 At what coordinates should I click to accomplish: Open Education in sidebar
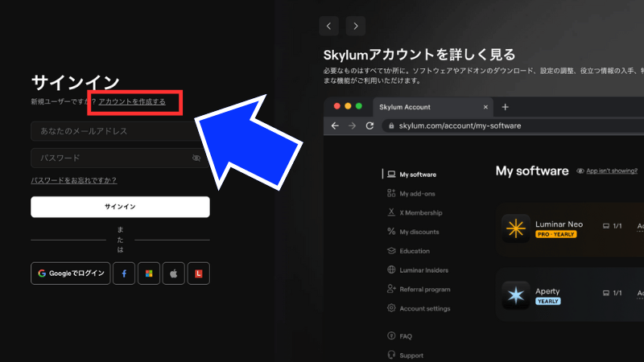[409, 251]
